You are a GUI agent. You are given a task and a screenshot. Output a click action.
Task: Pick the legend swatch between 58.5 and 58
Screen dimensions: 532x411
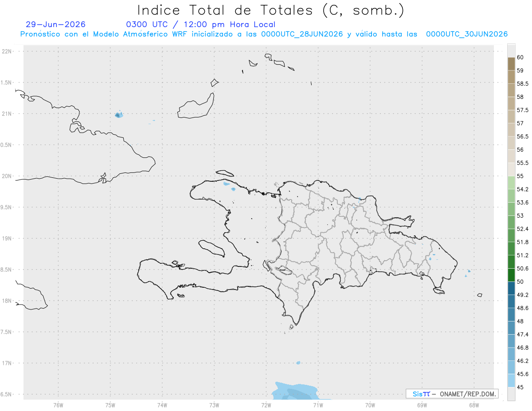[x=511, y=90]
